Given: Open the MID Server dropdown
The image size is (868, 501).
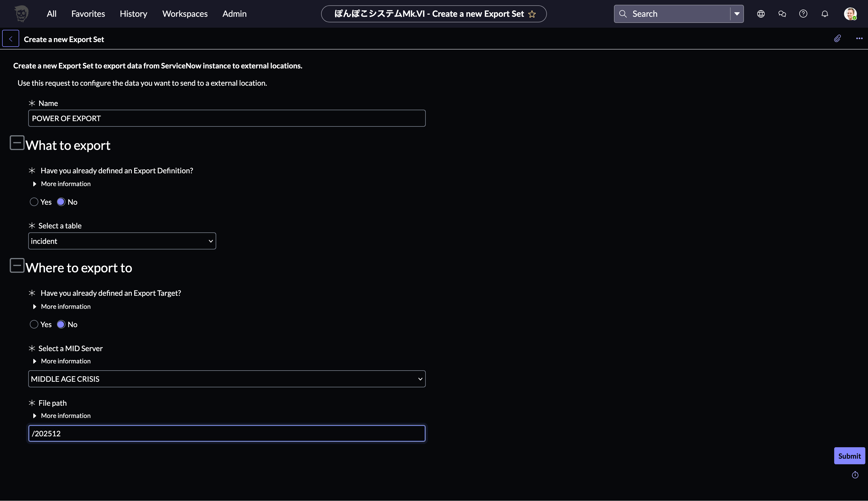Looking at the screenshot, I should pos(227,379).
